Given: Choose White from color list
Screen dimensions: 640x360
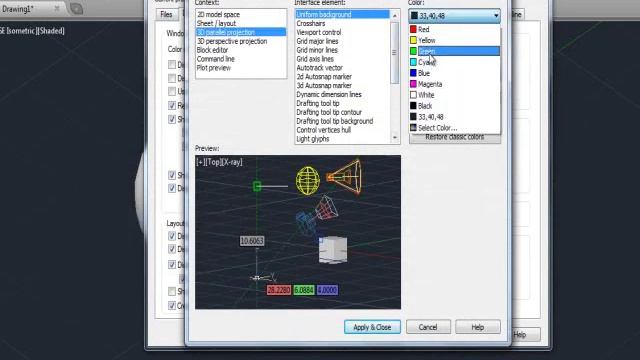Looking at the screenshot, I should [454, 95].
